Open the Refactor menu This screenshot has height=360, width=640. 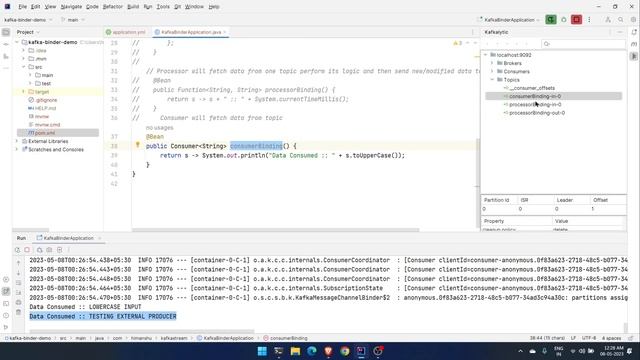[113, 7]
